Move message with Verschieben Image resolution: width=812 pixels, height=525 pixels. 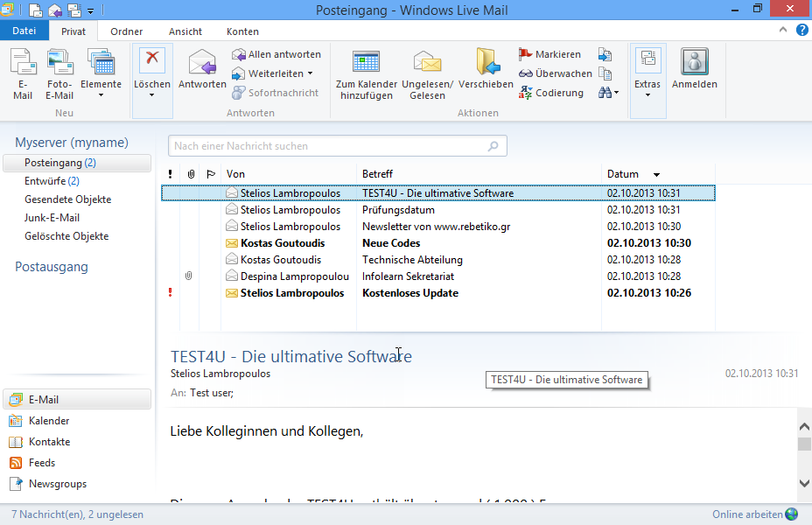pyautogui.click(x=486, y=69)
